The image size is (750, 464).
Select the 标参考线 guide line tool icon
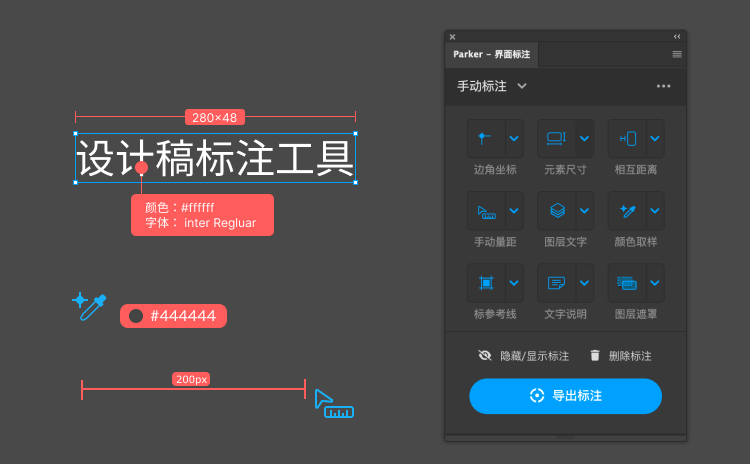click(x=485, y=283)
